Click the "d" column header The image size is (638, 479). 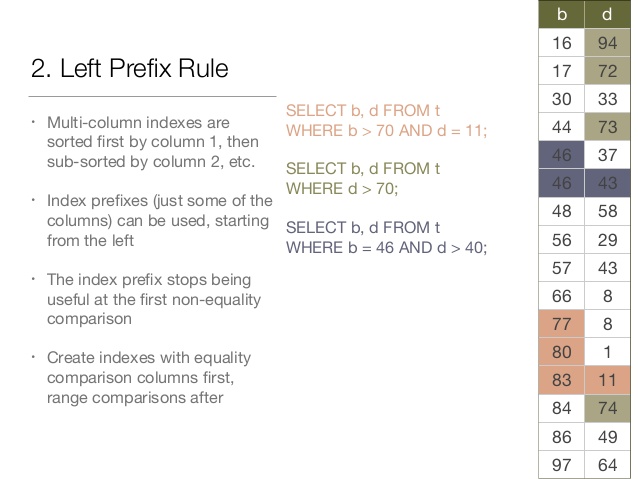[607, 15]
